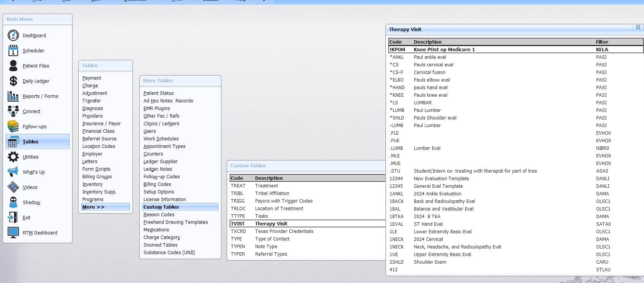
Task: Expand More >> submenu
Action: tap(106, 207)
